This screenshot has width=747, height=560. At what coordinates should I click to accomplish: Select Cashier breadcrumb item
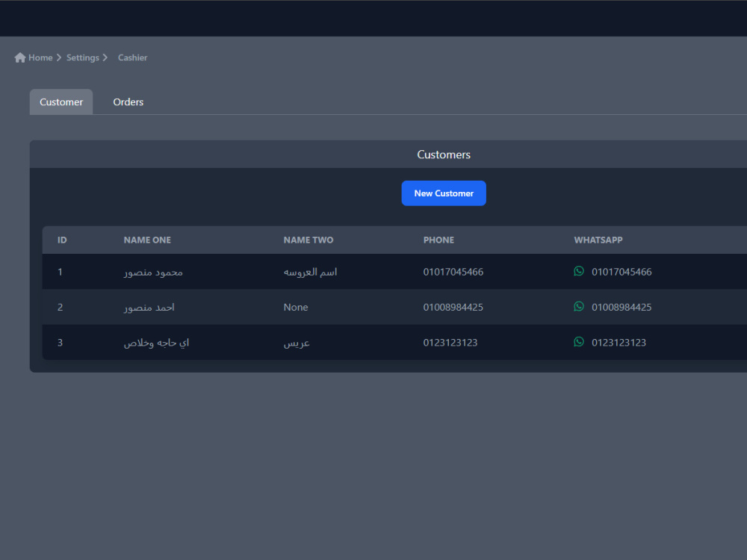tap(132, 57)
